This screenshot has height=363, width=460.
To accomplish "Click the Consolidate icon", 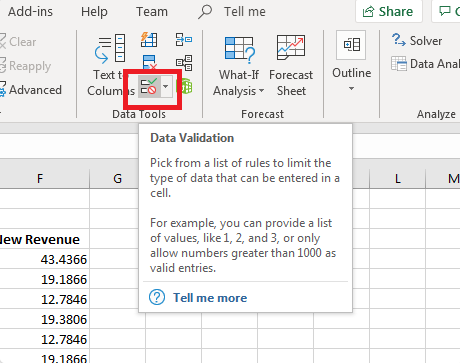I will pos(184,40).
